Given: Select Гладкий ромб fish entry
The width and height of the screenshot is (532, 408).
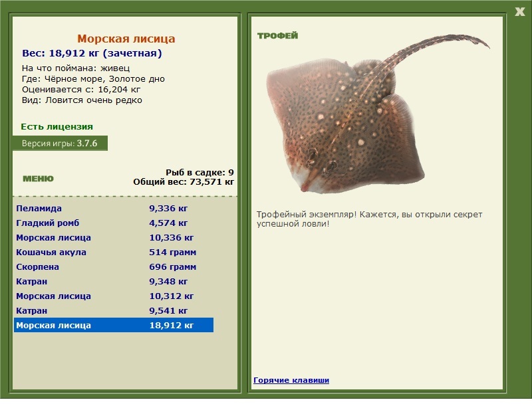Looking at the screenshot, I should click(114, 223).
